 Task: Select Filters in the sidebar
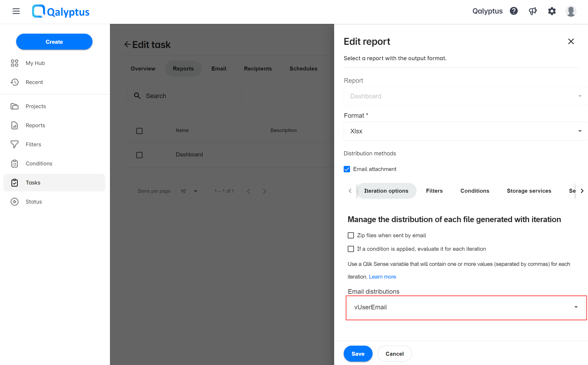[33, 144]
